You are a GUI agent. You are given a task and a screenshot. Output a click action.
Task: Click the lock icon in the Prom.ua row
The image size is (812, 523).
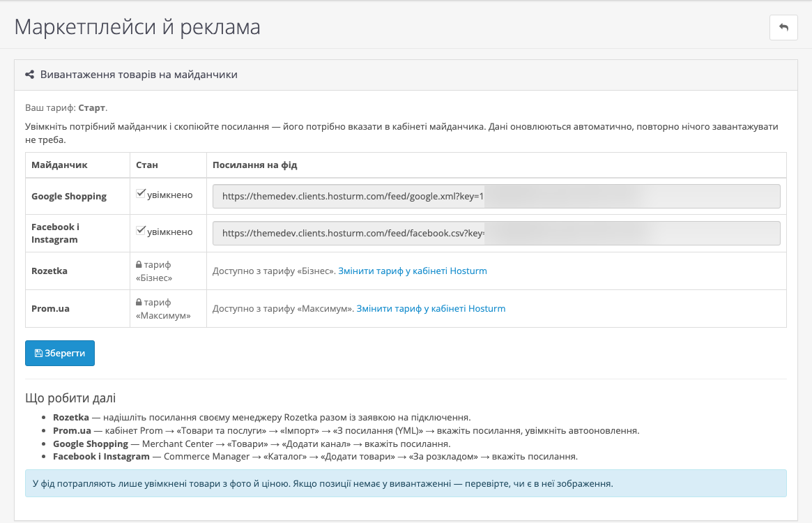139,302
